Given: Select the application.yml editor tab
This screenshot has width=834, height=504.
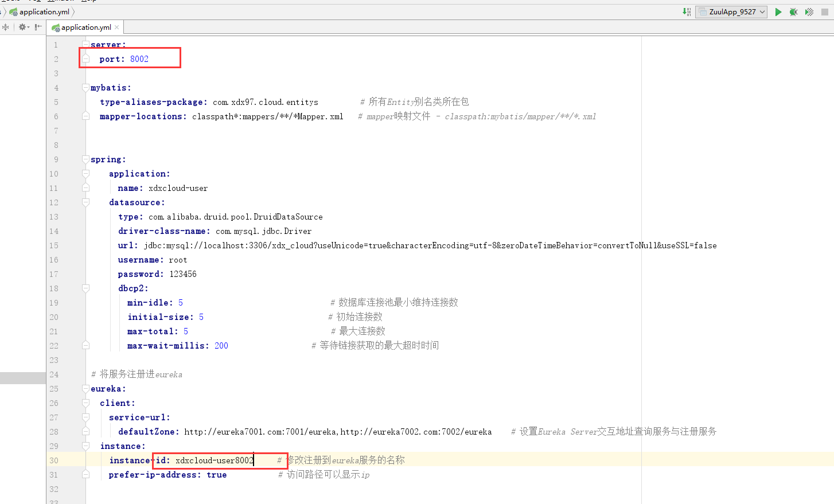Looking at the screenshot, I should pos(86,27).
